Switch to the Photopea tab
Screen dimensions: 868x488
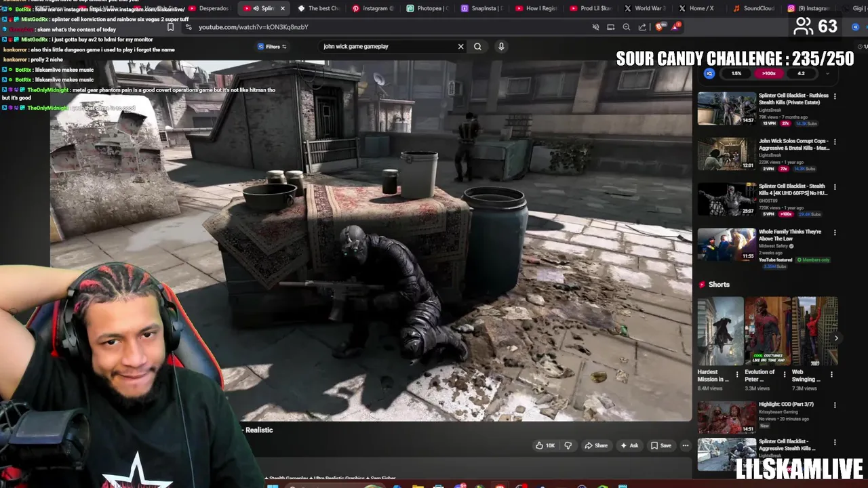(427, 8)
